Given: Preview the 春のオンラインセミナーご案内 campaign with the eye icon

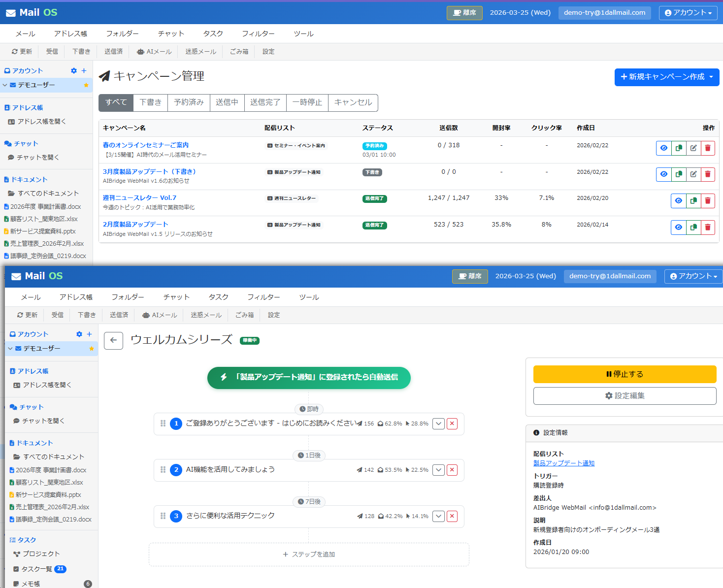Looking at the screenshot, I should coord(663,148).
